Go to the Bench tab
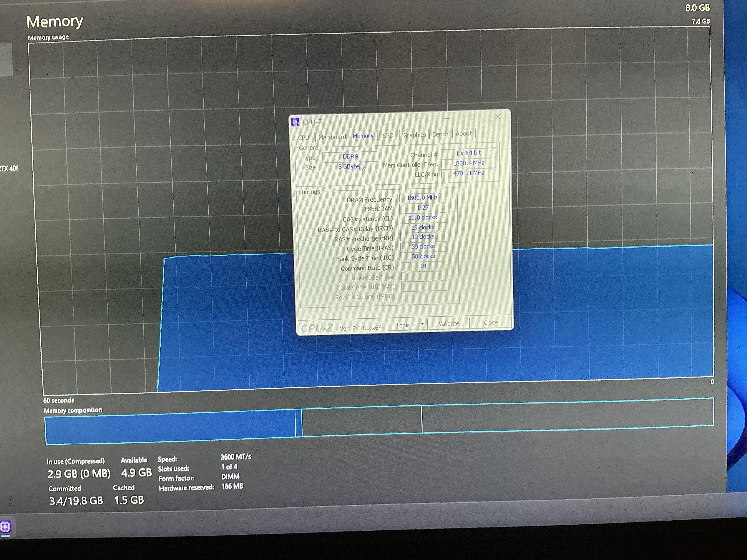 click(440, 134)
